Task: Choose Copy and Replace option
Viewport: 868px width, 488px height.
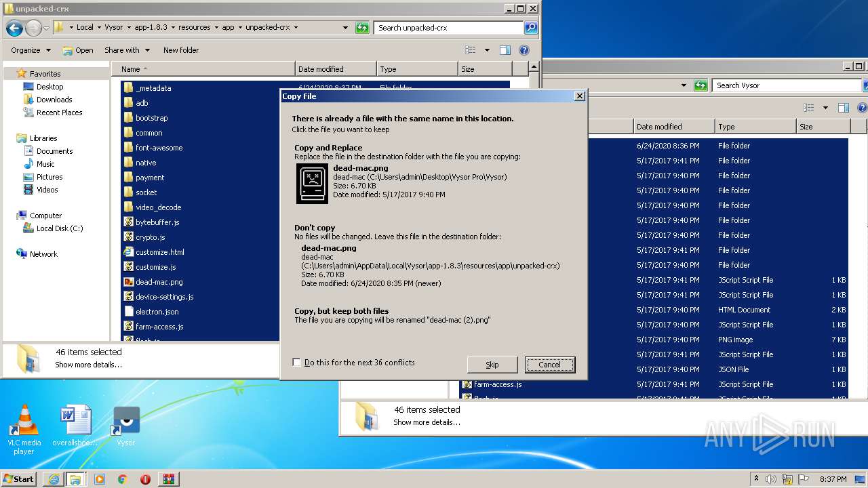Action: pos(433,175)
